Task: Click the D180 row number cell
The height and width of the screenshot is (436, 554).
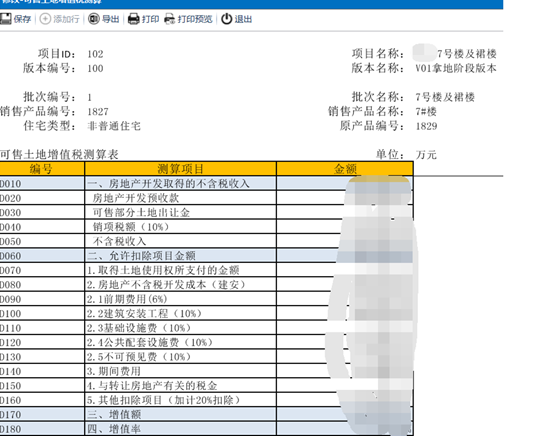Action: pyautogui.click(x=42, y=429)
